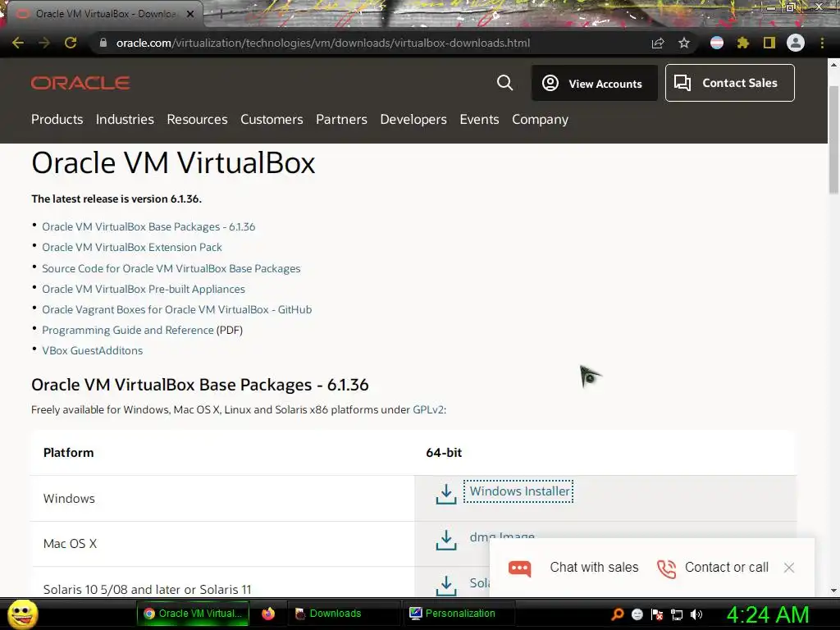Viewport: 840px width, 630px height.
Task: Click the Oracle logo
Action: [x=80, y=83]
